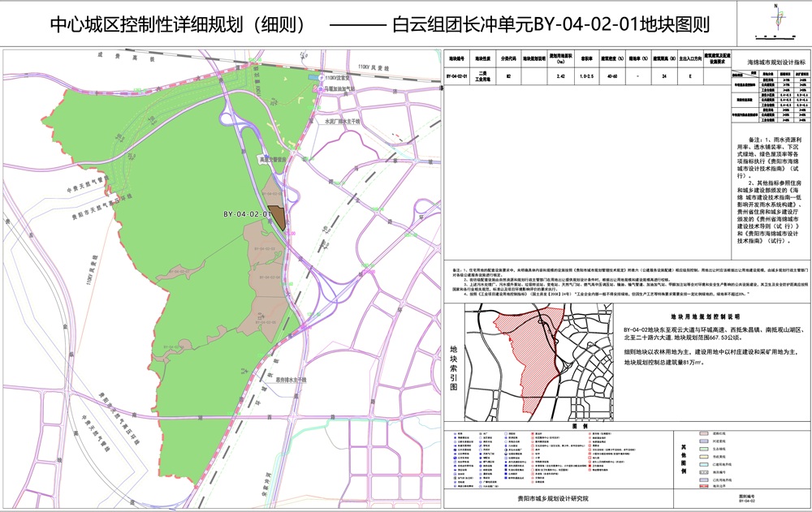Select the dark brown BY-04-02-01 parcel on the map
The height and width of the screenshot is (512, 812).
click(x=279, y=217)
